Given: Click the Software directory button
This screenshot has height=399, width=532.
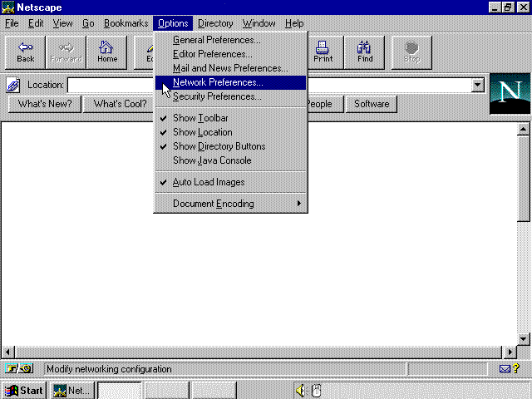Looking at the screenshot, I should [x=372, y=104].
